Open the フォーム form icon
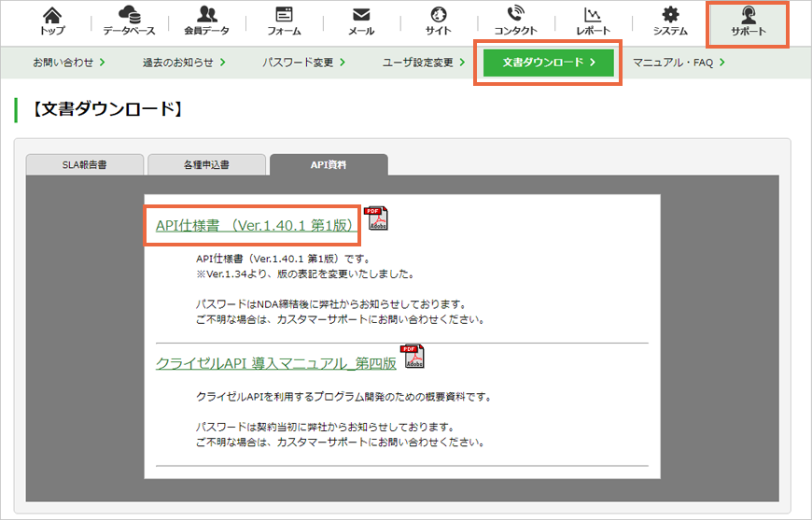This screenshot has height=520, width=812. [x=284, y=15]
